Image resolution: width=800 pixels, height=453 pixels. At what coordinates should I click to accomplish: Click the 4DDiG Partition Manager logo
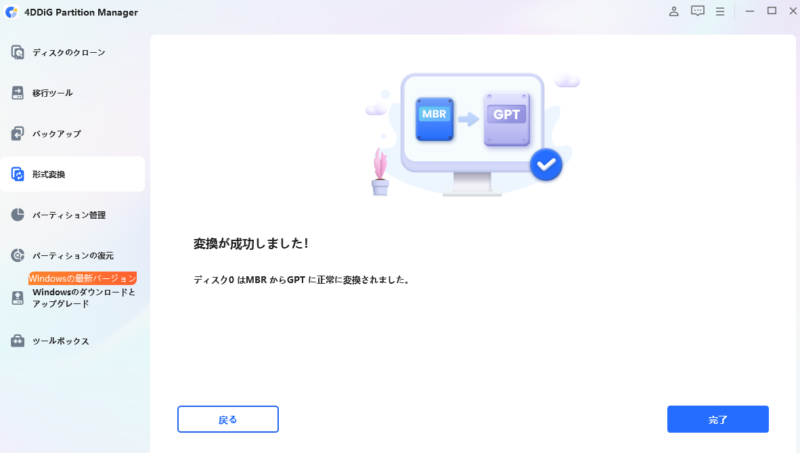[11, 12]
